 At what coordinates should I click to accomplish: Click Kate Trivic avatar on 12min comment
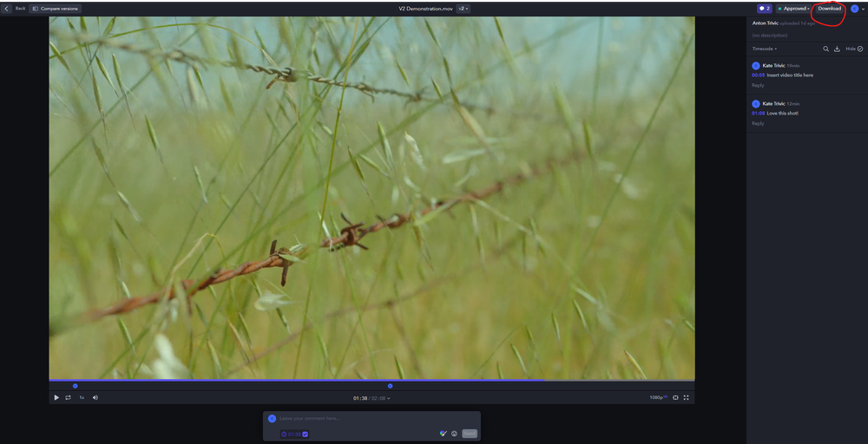(x=756, y=104)
